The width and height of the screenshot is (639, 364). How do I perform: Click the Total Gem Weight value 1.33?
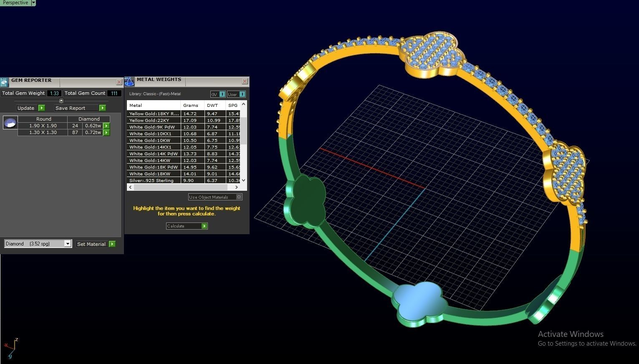[x=54, y=94]
